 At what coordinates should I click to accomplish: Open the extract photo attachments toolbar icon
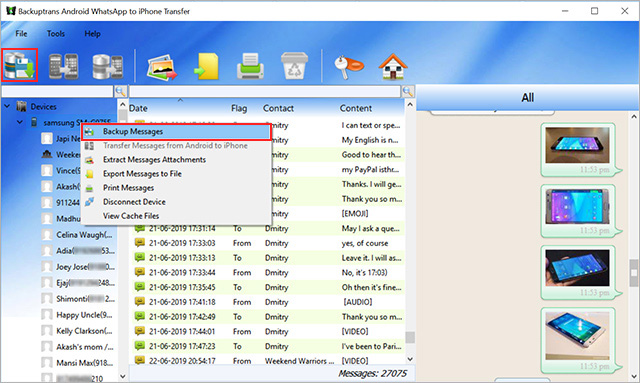(x=162, y=67)
